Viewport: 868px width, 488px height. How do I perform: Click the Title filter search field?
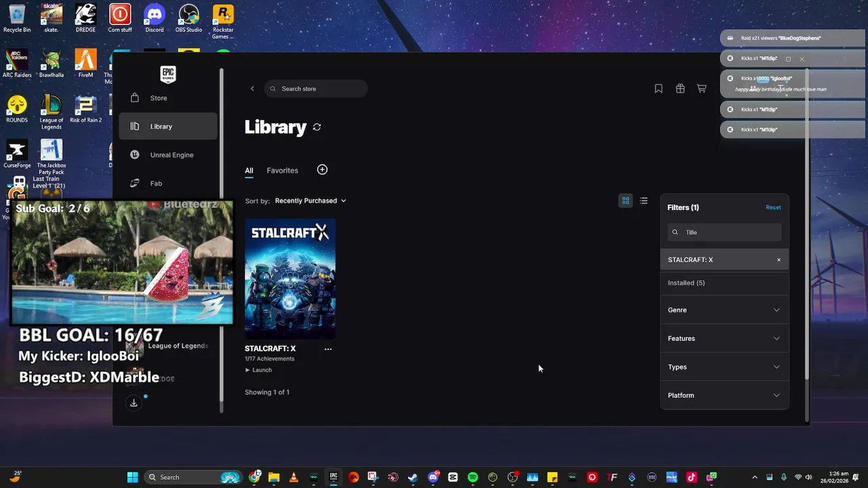click(x=724, y=232)
